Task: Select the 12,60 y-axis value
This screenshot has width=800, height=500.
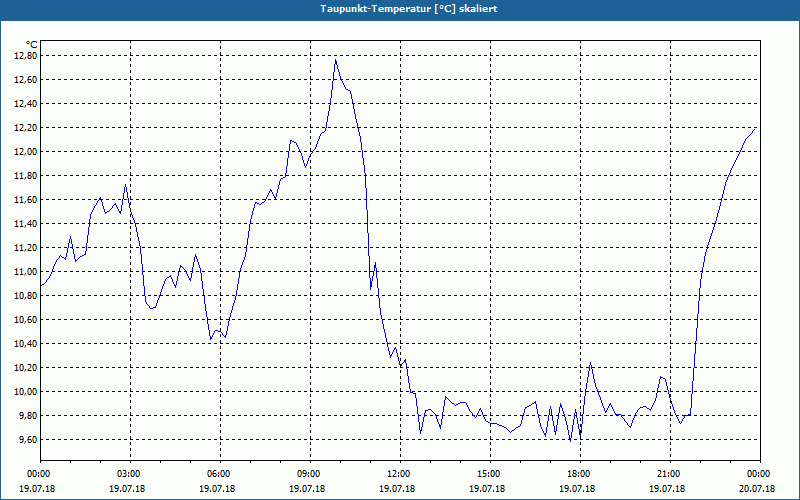Action: coord(26,80)
